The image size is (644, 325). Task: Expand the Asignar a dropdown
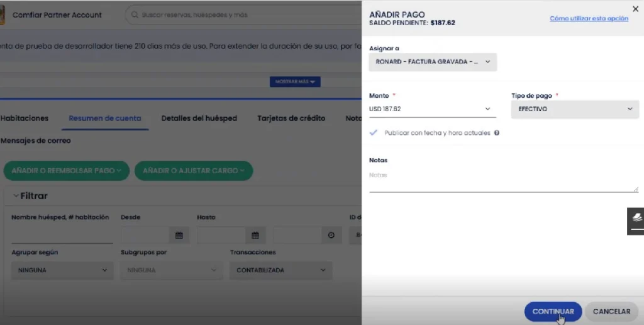(x=433, y=62)
